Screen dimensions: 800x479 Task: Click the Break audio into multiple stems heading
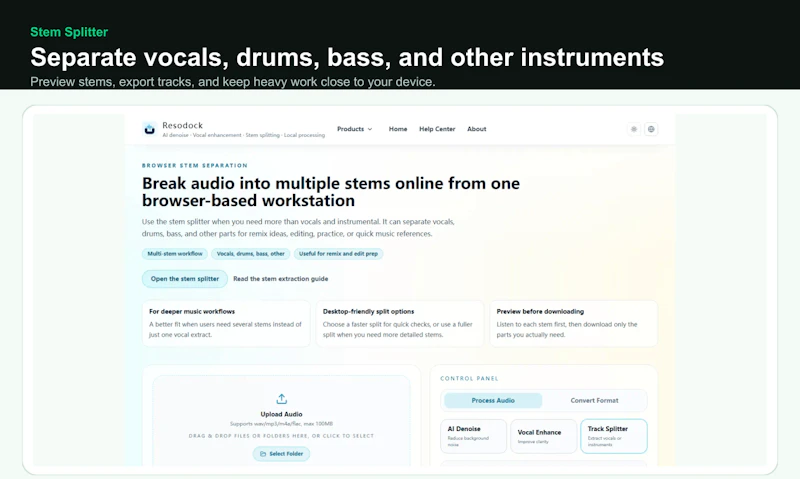331,192
